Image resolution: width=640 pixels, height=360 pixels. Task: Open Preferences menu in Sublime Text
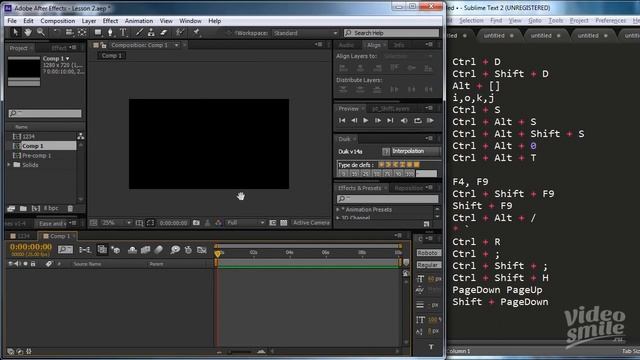point(610,20)
